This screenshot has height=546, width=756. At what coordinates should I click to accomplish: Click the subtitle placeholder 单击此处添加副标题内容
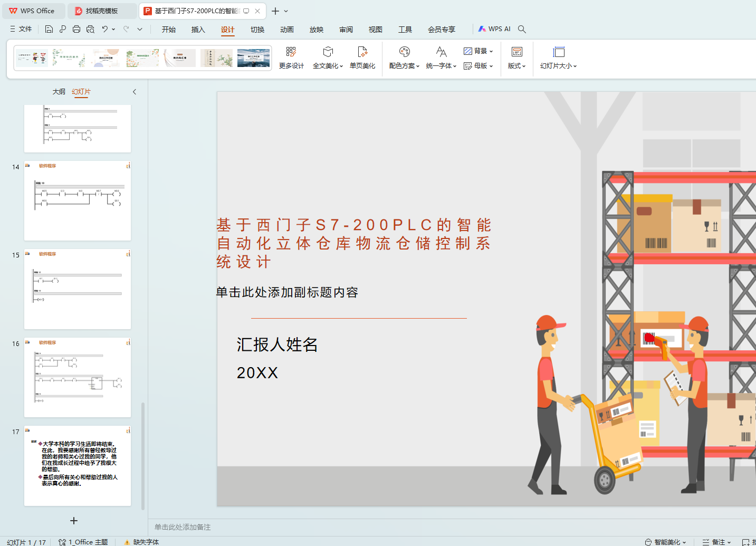point(287,292)
